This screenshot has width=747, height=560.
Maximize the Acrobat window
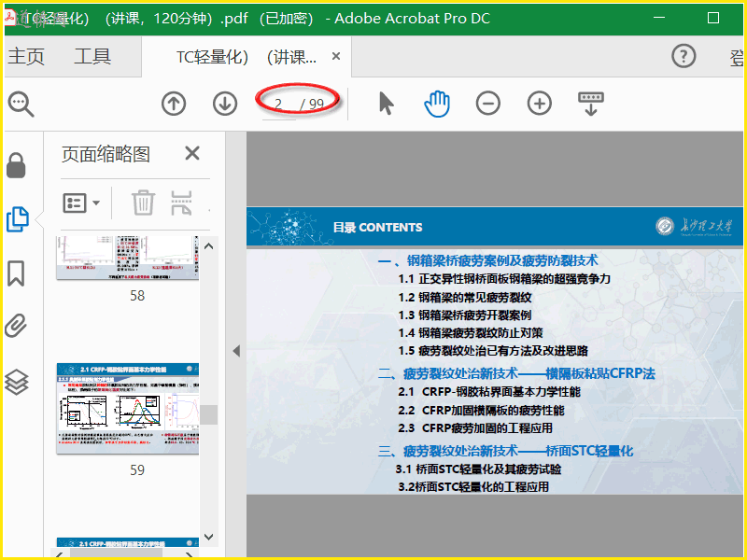click(713, 18)
